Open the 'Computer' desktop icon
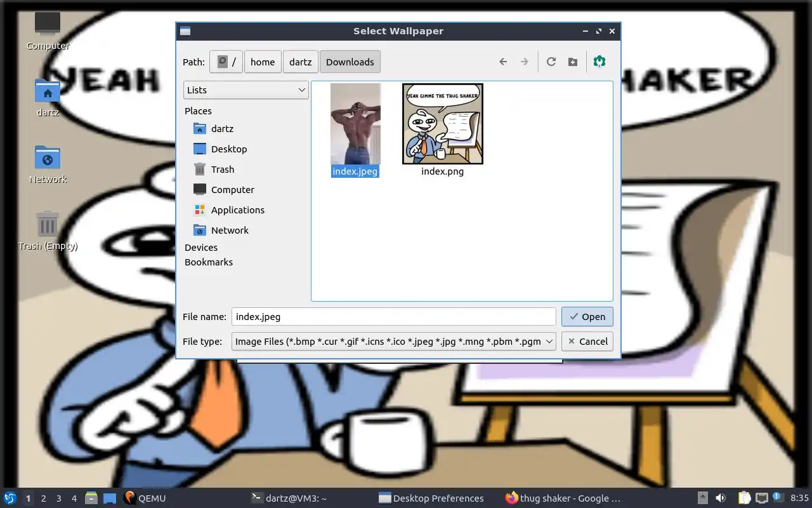This screenshot has width=812, height=508. (48, 30)
